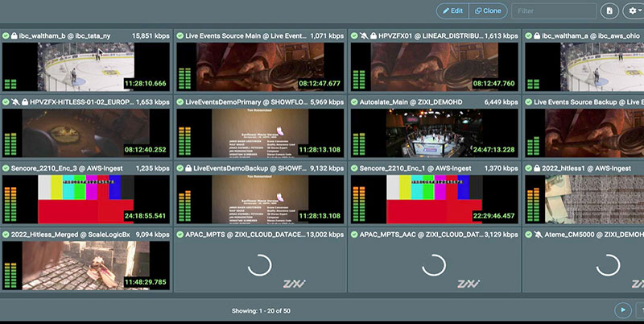Screen dimensions: 644x324
Task: Click muted bell icon on Ateme_CM5000 tile
Action: pos(538,235)
